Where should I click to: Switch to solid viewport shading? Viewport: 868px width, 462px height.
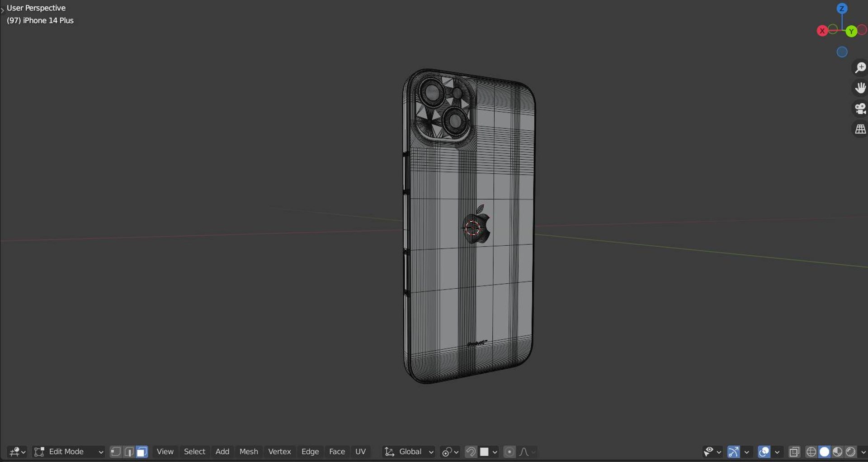pyautogui.click(x=825, y=452)
